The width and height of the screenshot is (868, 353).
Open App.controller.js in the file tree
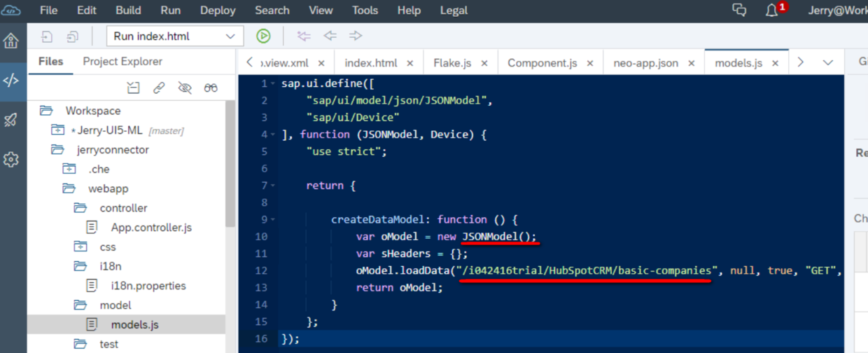click(151, 228)
